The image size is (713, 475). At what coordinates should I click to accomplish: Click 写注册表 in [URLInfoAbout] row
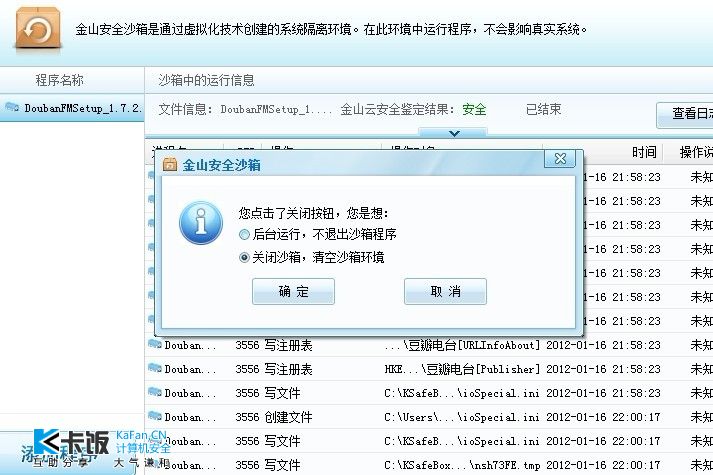pyautogui.click(x=288, y=345)
